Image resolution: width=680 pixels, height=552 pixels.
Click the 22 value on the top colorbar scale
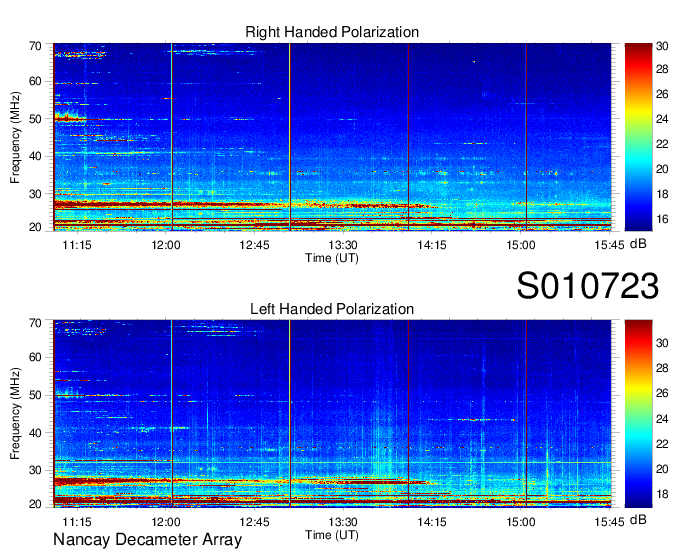662,144
